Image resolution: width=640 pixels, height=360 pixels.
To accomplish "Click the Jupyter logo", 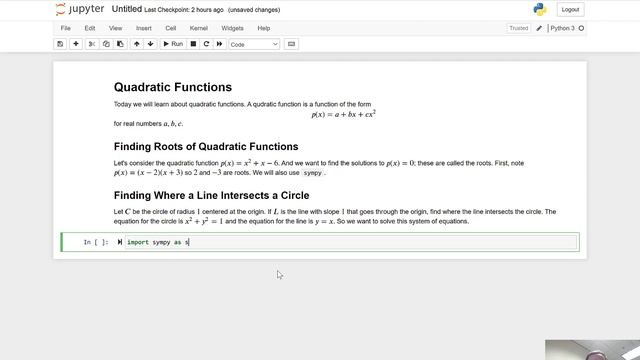I will (x=80, y=9).
